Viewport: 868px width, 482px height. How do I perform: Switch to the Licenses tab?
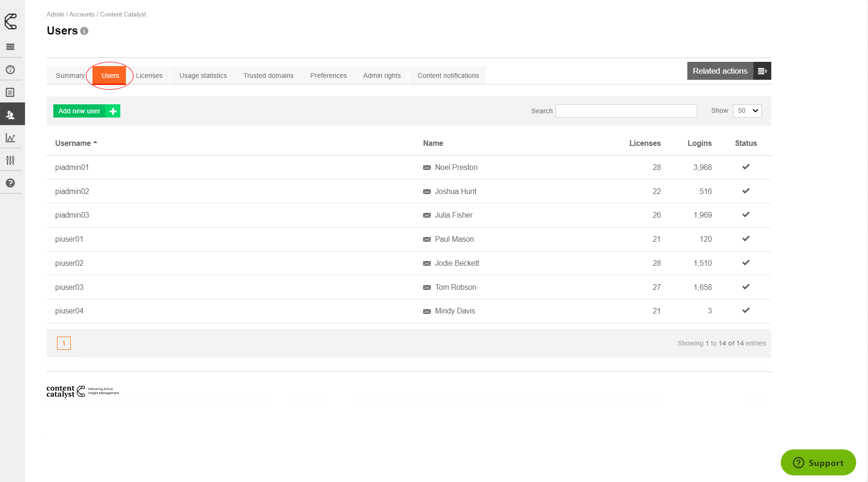point(149,76)
